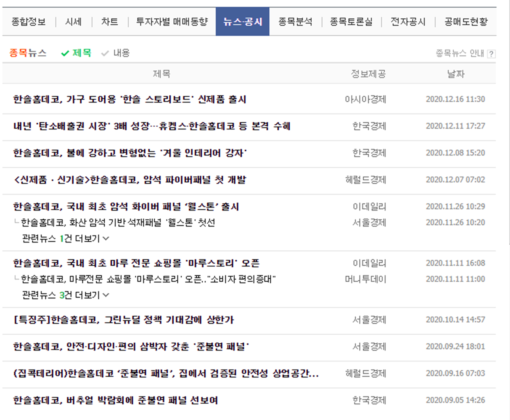Click the date 2020.11.26 10:29
510x420 pixels.
point(455,207)
